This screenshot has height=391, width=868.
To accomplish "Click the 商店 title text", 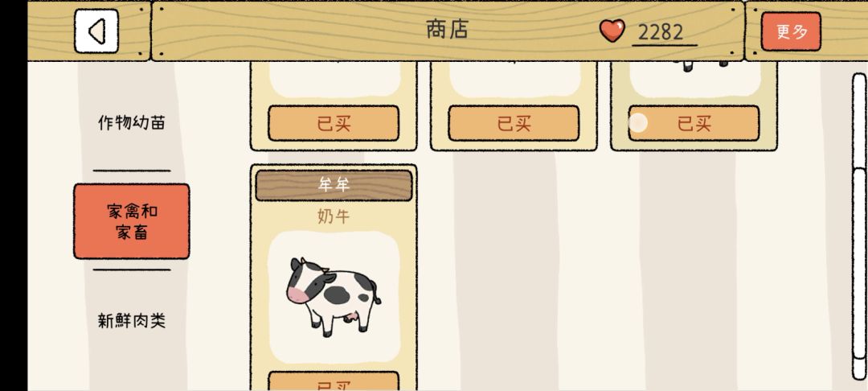I will click(x=448, y=29).
